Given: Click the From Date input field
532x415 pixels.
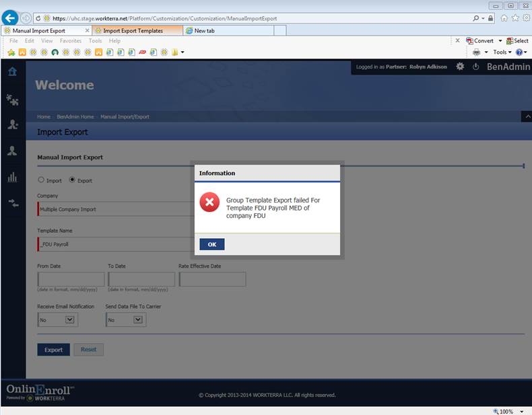Looking at the screenshot, I should pyautogui.click(x=71, y=279).
